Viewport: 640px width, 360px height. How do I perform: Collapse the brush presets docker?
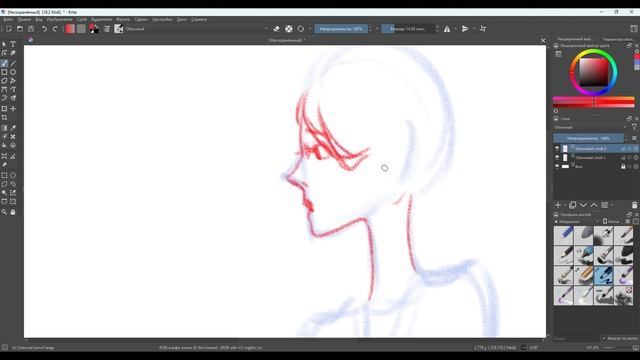point(556,214)
